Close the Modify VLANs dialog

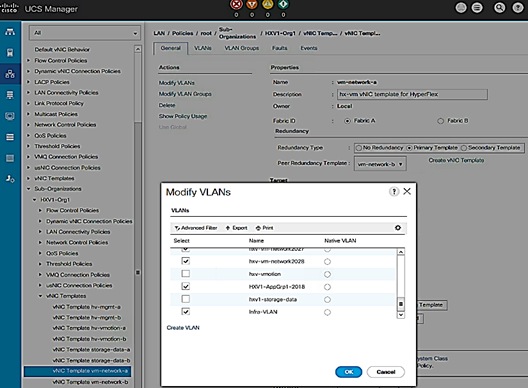[407, 191]
